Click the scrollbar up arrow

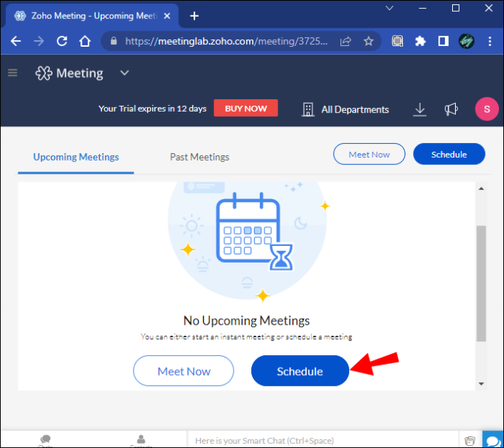pyautogui.click(x=481, y=188)
